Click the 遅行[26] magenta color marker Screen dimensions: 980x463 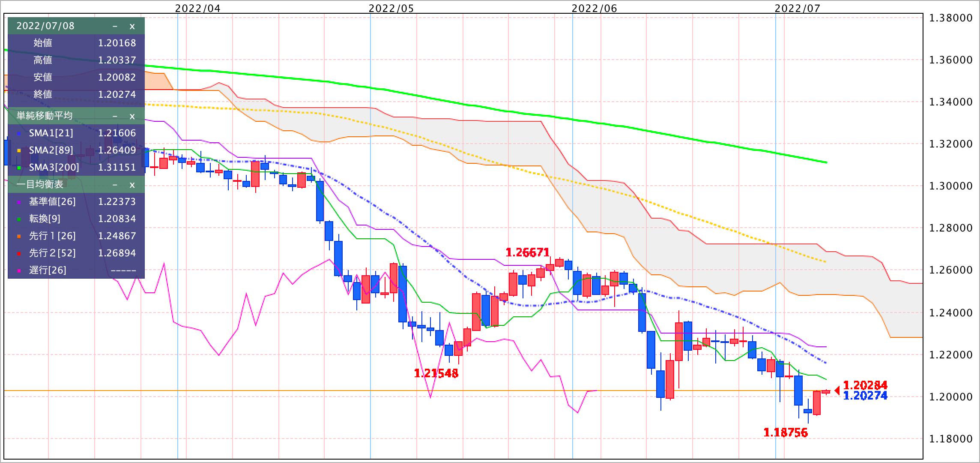click(x=19, y=271)
